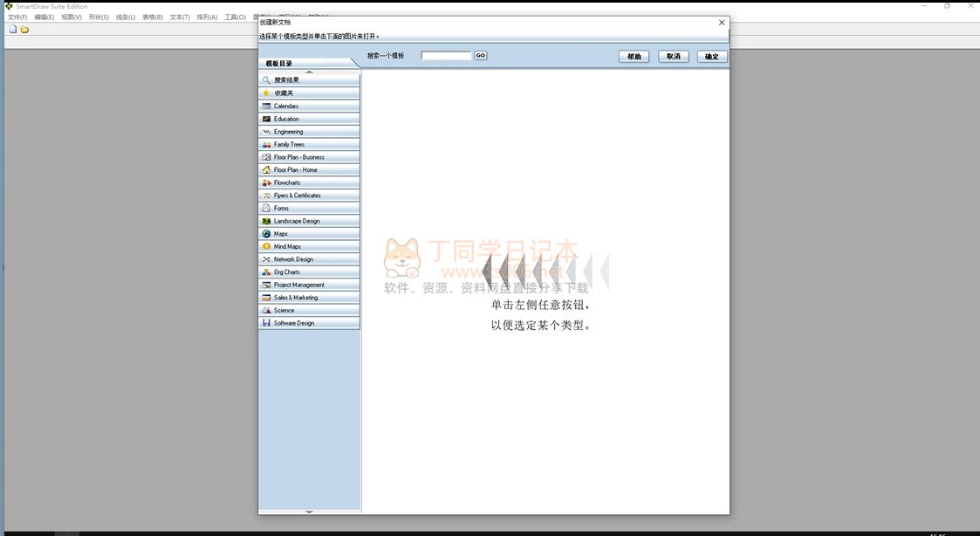This screenshot has width=980, height=536.
Task: Open the Landscape Design category
Action: [309, 221]
